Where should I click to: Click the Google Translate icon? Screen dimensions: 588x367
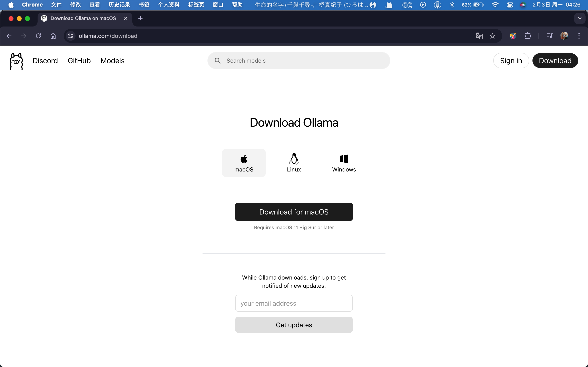479,36
